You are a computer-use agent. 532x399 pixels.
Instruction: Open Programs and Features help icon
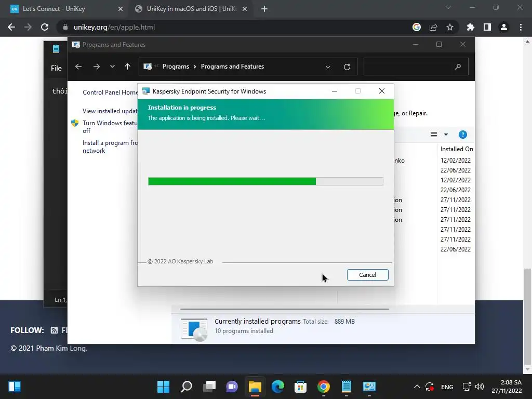point(463,135)
